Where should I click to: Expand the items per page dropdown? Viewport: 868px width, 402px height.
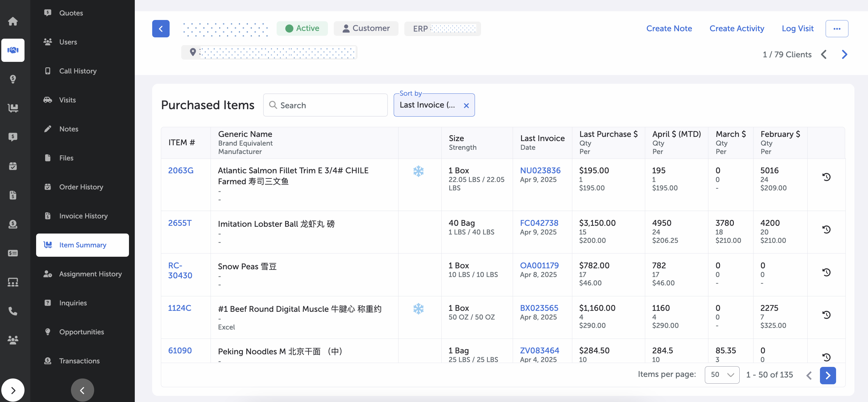pos(722,375)
